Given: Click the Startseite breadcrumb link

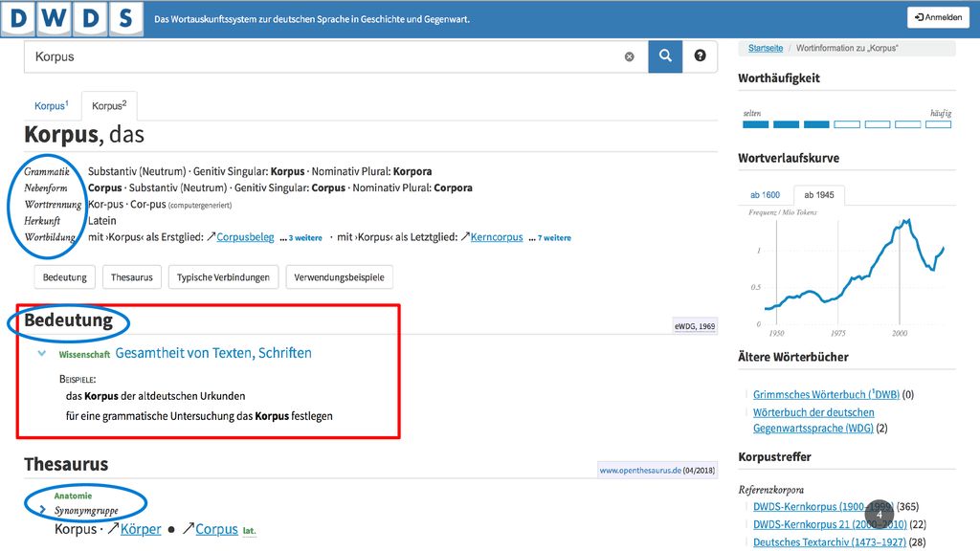Looking at the screenshot, I should click(x=766, y=48).
